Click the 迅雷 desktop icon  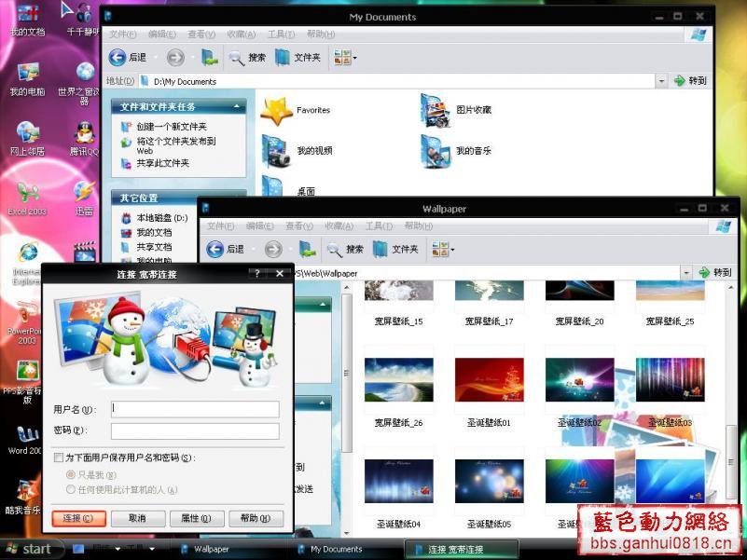pyautogui.click(x=84, y=194)
